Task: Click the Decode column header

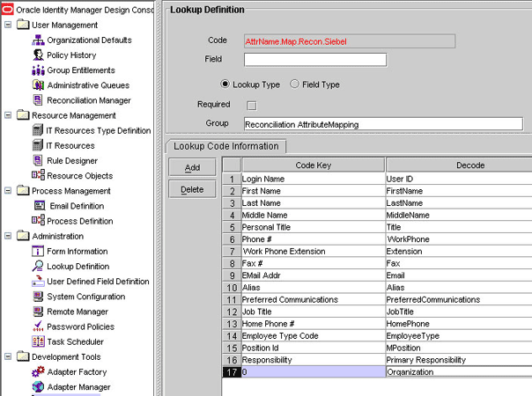Action: pos(459,165)
